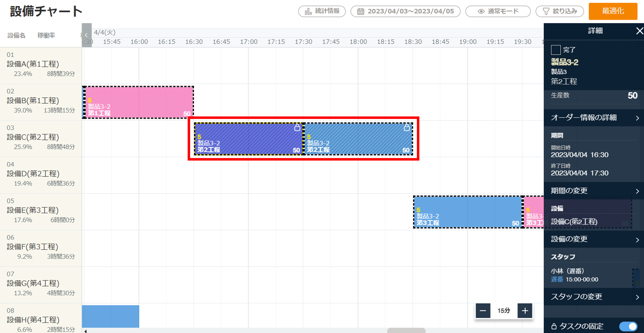Image resolution: width=644 pixels, height=333 pixels.
Task: Click the 設備チャート page title
Action: (x=46, y=11)
